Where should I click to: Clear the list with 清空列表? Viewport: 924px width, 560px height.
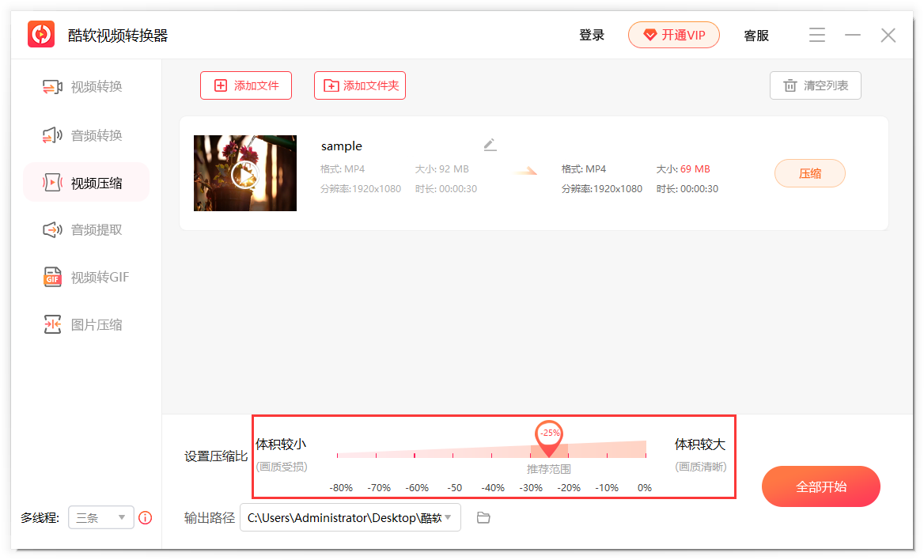pyautogui.click(x=815, y=85)
